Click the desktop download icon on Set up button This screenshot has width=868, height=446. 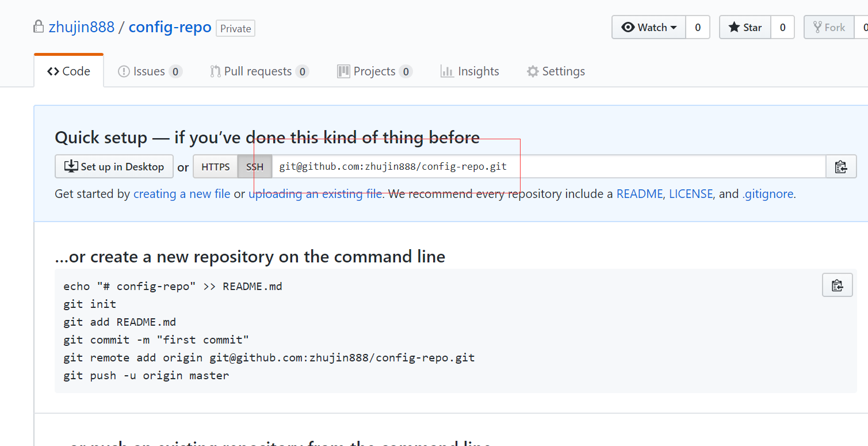click(71, 166)
